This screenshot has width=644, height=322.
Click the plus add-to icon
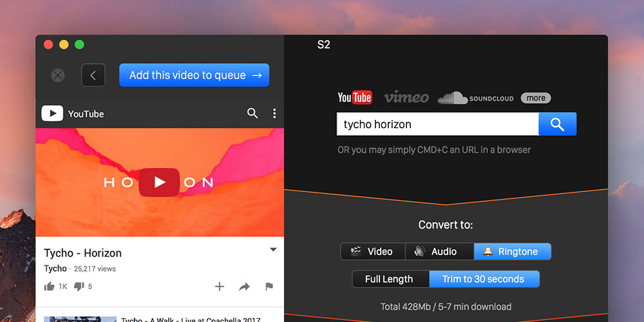click(x=220, y=287)
